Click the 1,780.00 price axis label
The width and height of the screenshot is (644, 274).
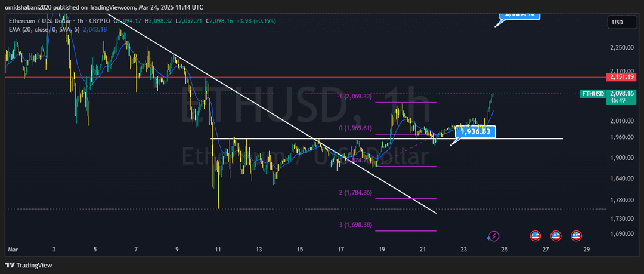pyautogui.click(x=622, y=201)
